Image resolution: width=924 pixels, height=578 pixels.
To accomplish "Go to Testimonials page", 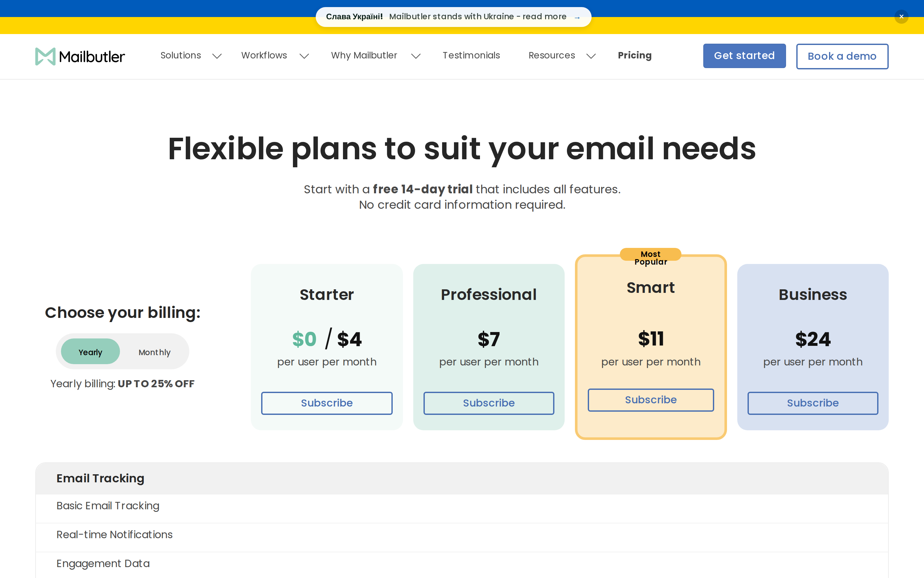I will click(471, 56).
